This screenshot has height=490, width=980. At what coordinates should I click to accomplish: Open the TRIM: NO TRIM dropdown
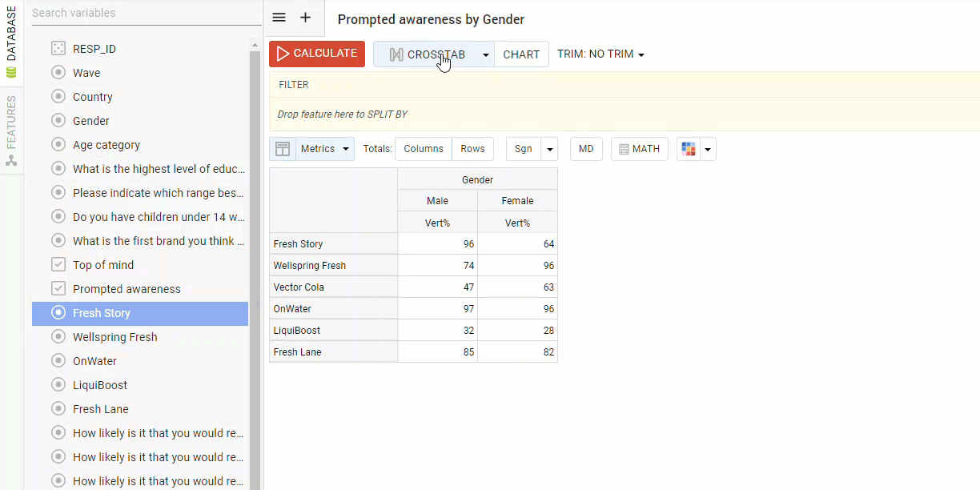[600, 54]
